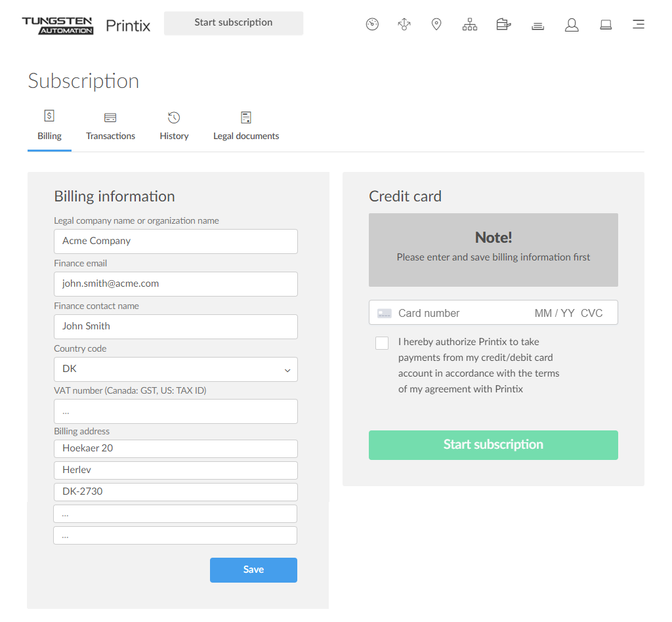This screenshot has height=622, width=672.
Task: Open the Users person icon
Action: [x=572, y=25]
